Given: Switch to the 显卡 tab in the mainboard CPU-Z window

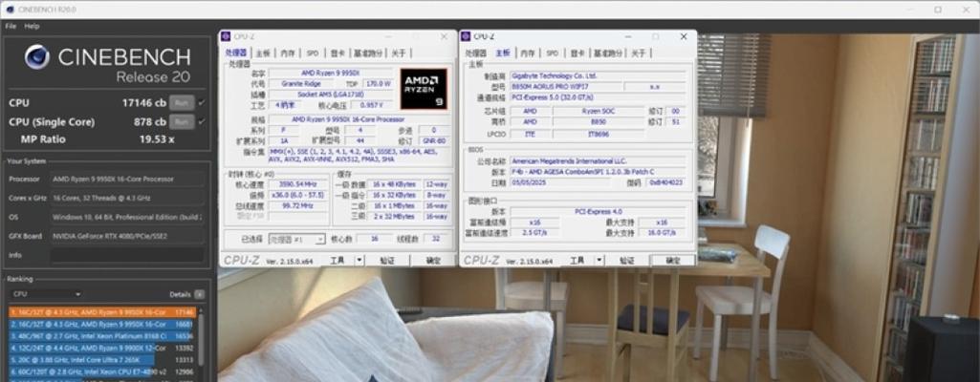Looking at the screenshot, I should (577, 53).
